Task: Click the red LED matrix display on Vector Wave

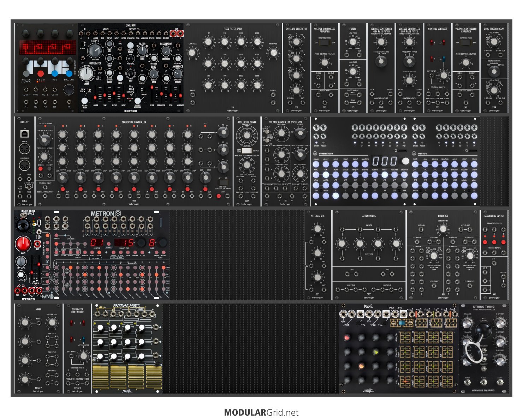Action: click(x=48, y=47)
